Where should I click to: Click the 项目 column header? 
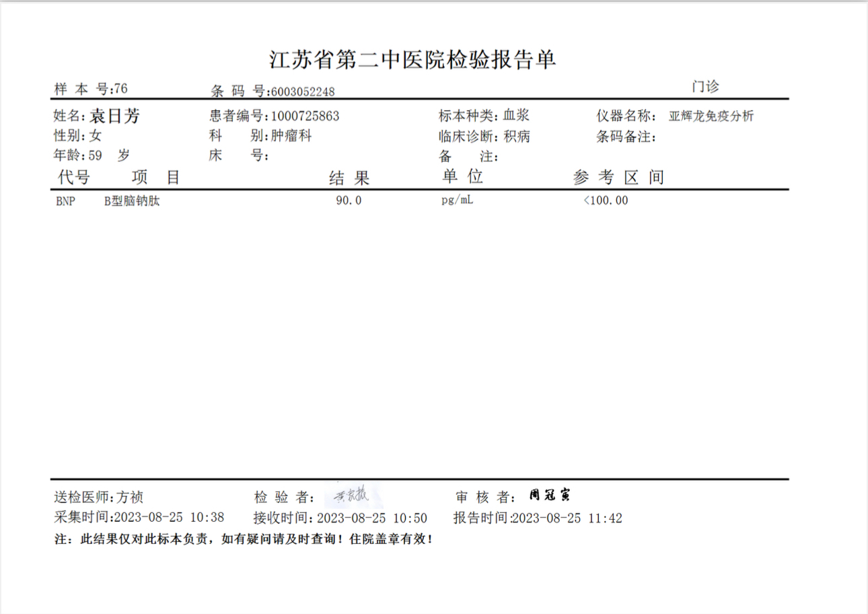(156, 178)
